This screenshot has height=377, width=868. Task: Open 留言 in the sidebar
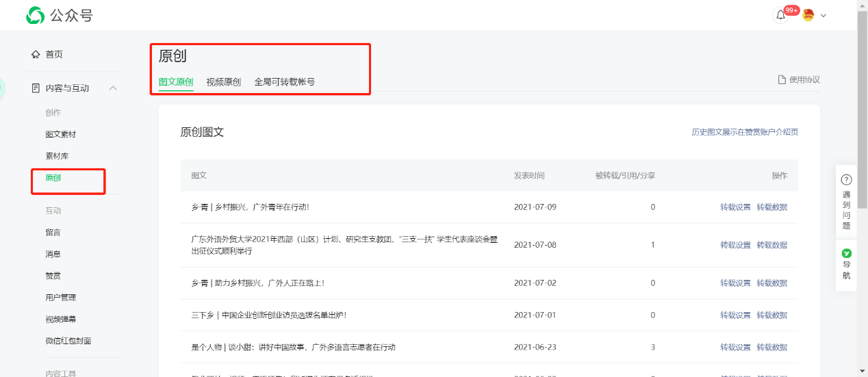tap(53, 233)
